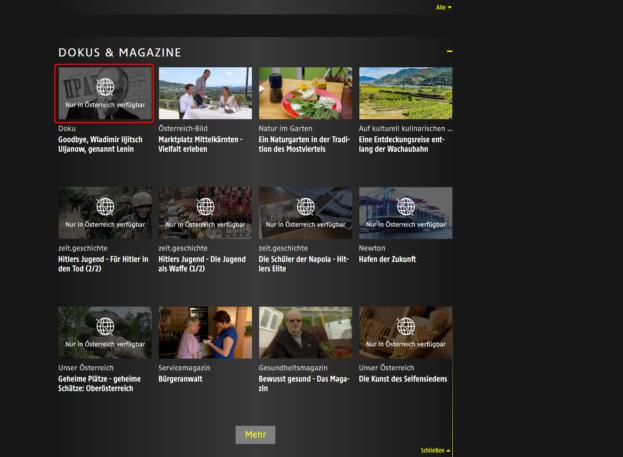Click globe icon on Lenin documentary thumbnail
This screenshot has height=457, width=623.
[x=105, y=87]
